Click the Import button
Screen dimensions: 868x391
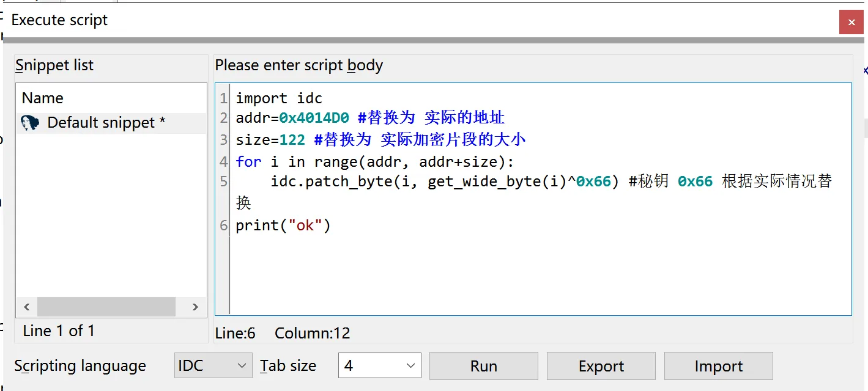pos(719,366)
